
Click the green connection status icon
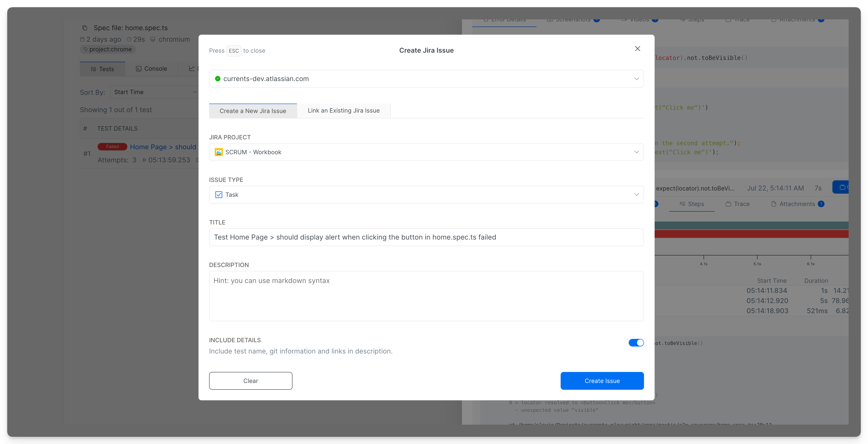click(218, 79)
